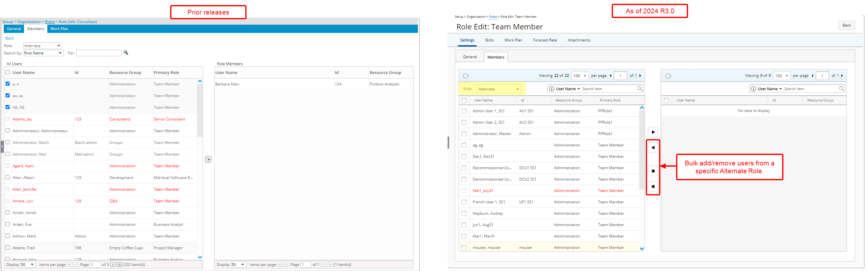Click the Roles breadcrumb link in prior release
This screenshot has width=868, height=271.
[x=50, y=22]
